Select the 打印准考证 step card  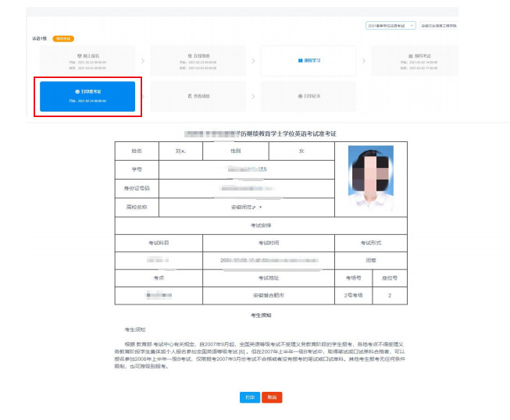(x=87, y=96)
